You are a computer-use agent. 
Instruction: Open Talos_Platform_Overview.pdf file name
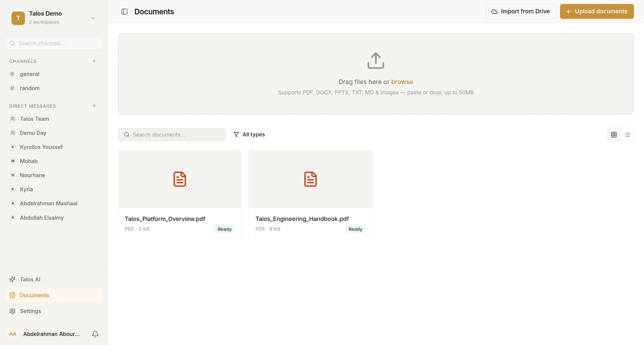coord(165,219)
